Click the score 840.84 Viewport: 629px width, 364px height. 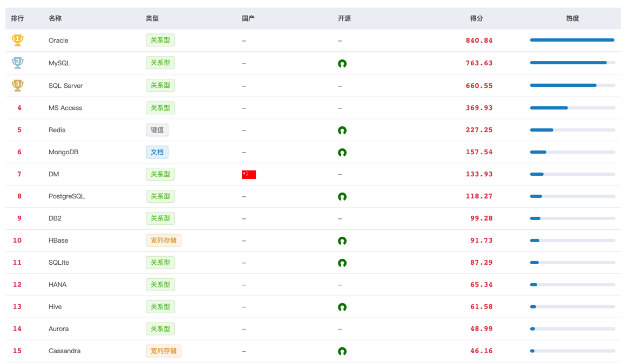479,40
